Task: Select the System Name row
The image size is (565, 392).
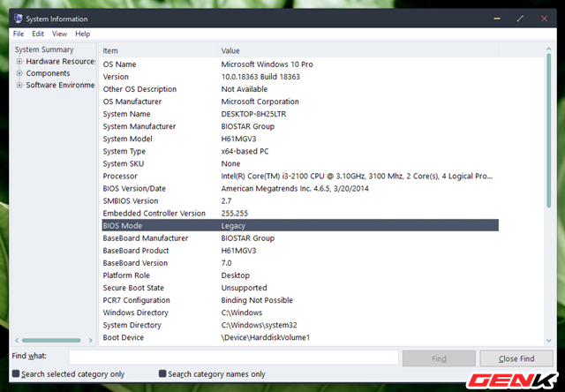Action: tap(300, 114)
